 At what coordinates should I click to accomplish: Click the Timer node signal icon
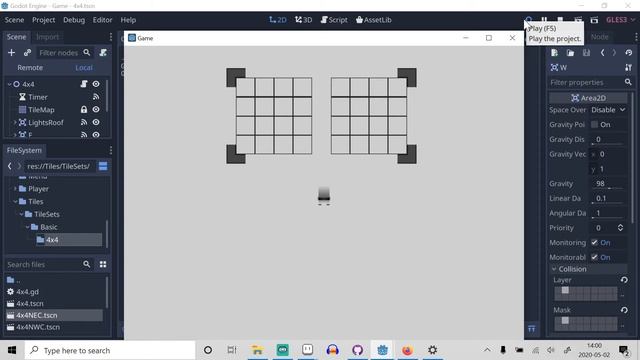point(96,97)
